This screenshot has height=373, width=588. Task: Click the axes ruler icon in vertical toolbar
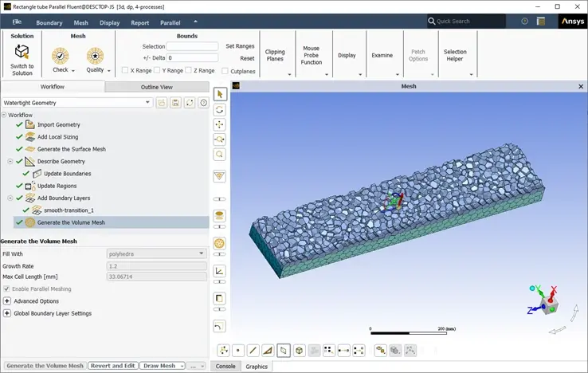click(220, 271)
